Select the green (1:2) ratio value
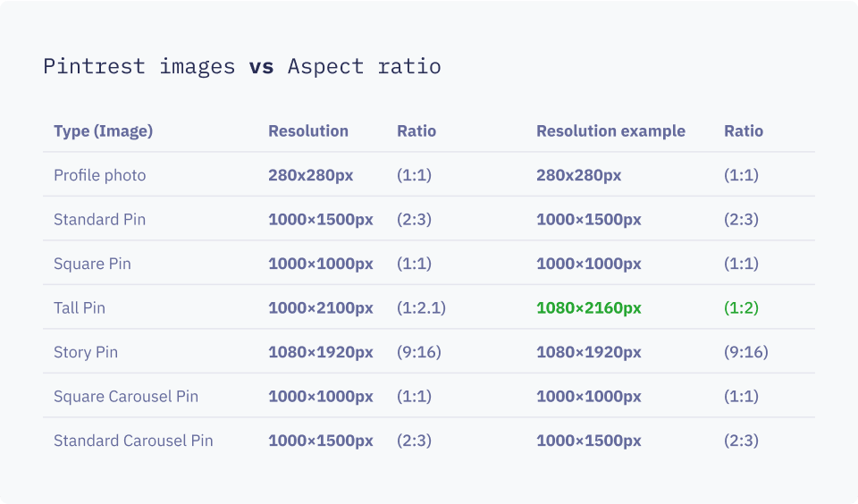Screen dimensions: 858x504 tap(741, 308)
